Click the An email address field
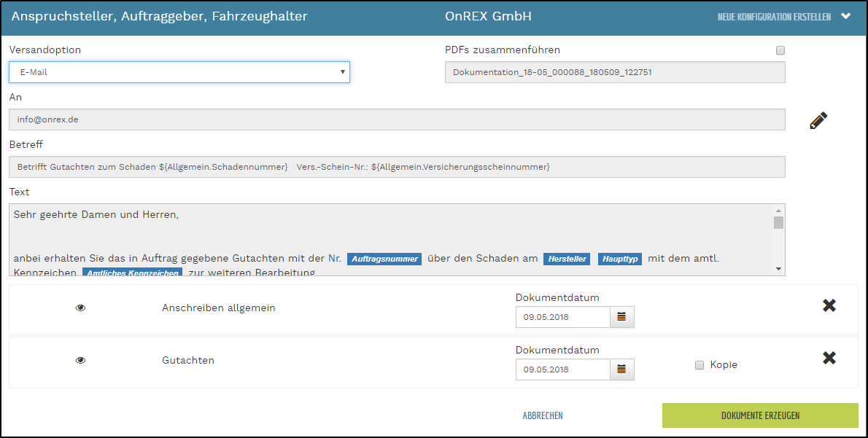Viewport: 868px width, 438px height. pyautogui.click(x=397, y=120)
